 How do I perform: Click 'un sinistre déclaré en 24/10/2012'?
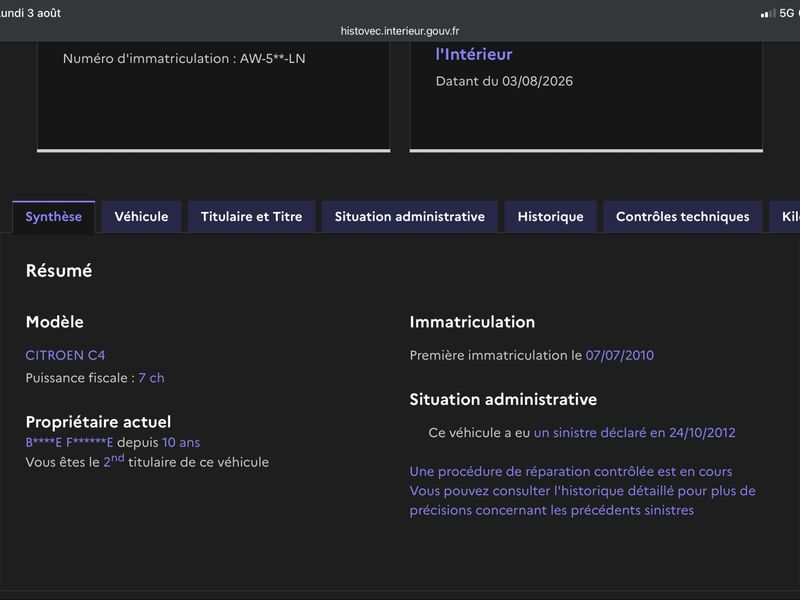[634, 433]
